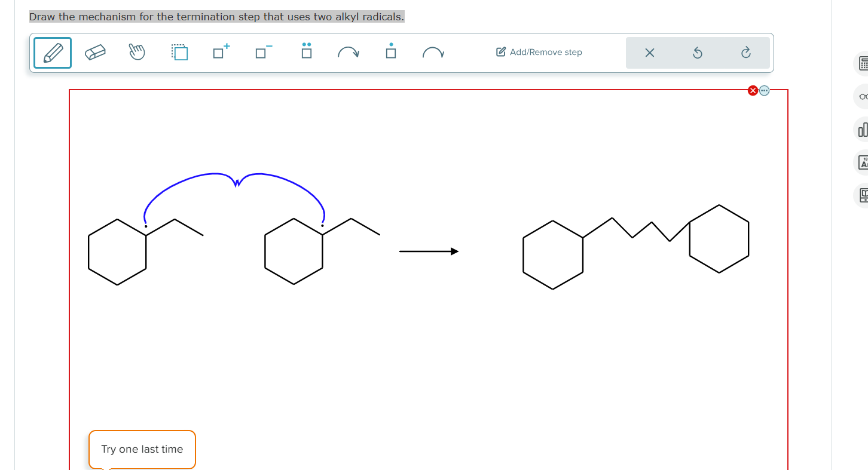Choose the radical electron tool
Screen dimensions: 868x470
point(390,53)
